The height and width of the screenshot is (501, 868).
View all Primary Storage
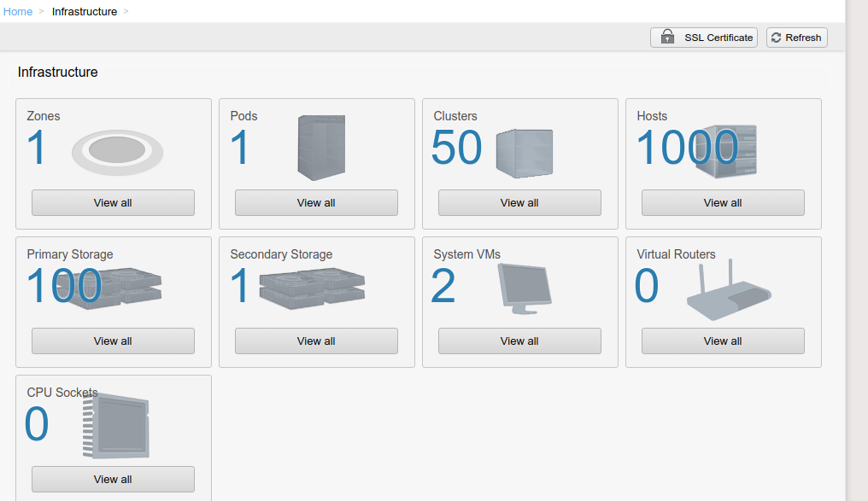[113, 341]
